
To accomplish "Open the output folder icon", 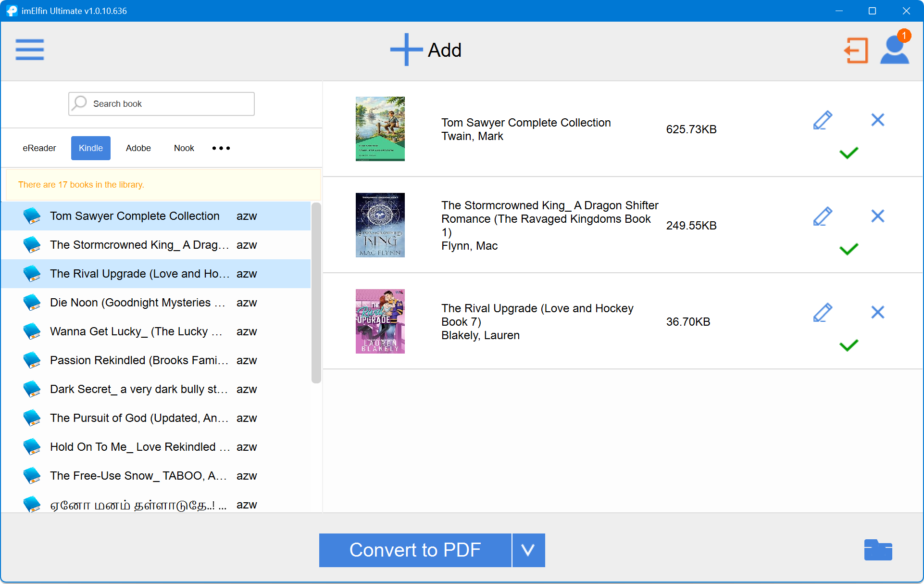I will pyautogui.click(x=878, y=550).
